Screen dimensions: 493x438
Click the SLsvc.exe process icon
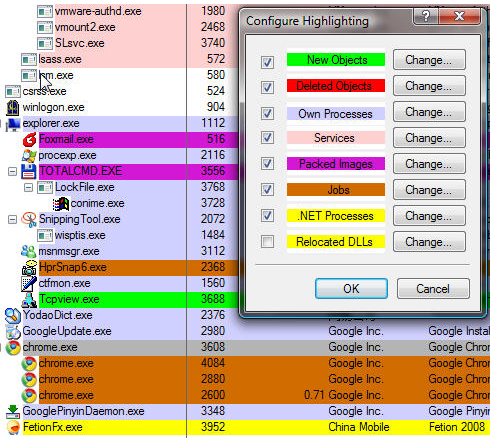45,43
